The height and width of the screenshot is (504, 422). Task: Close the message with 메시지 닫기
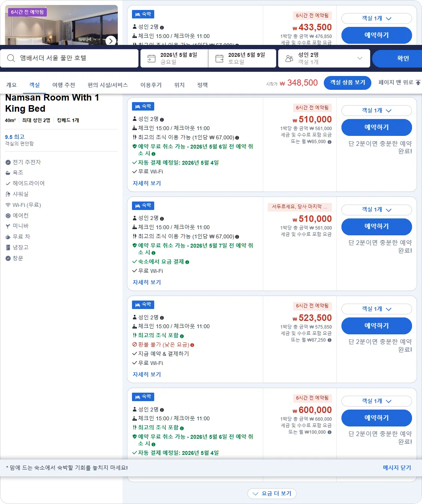pyautogui.click(x=397, y=468)
